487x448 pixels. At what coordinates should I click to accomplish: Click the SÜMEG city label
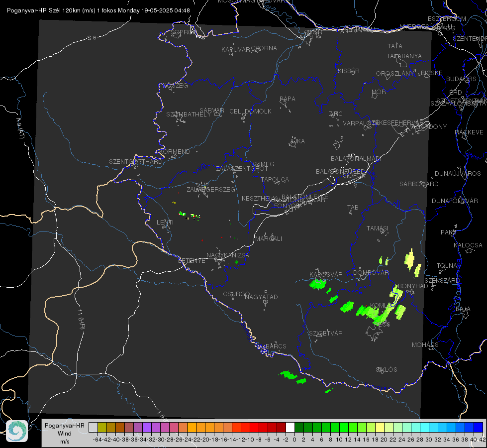coord(263,164)
